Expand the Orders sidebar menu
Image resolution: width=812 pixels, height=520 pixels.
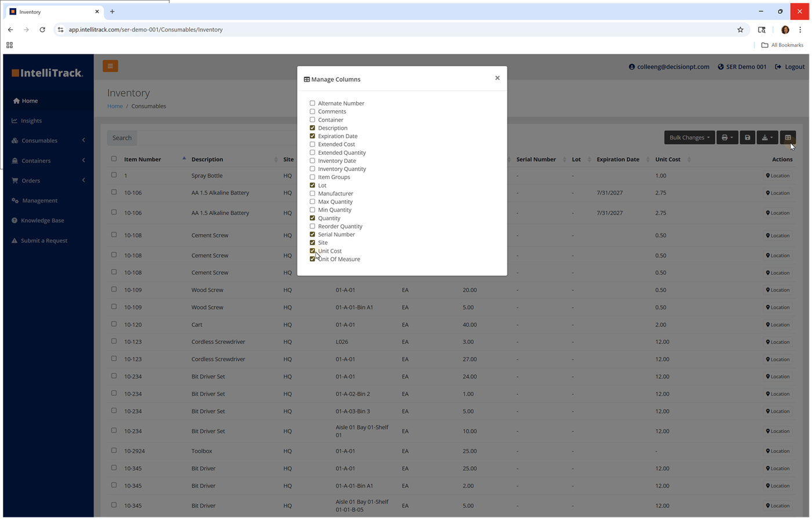click(48, 180)
